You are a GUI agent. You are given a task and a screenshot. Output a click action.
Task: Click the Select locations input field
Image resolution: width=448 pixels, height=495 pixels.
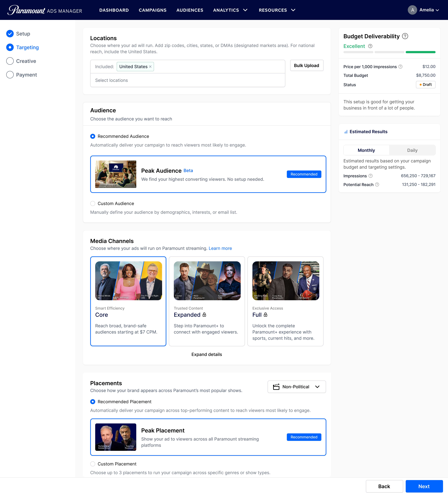[x=188, y=80]
